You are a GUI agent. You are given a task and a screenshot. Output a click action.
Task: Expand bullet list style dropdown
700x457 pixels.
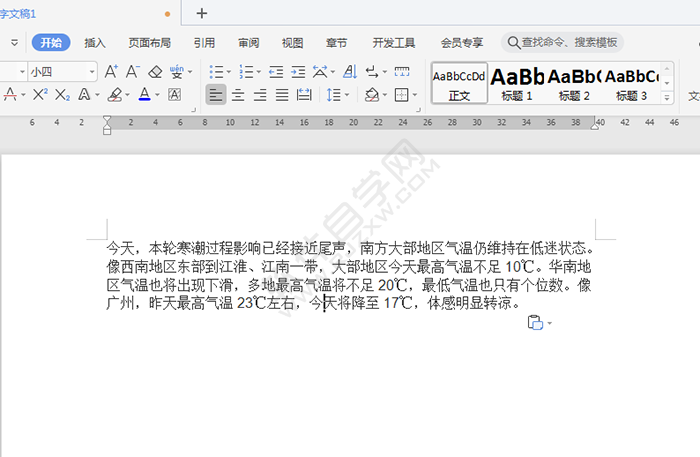(229, 72)
